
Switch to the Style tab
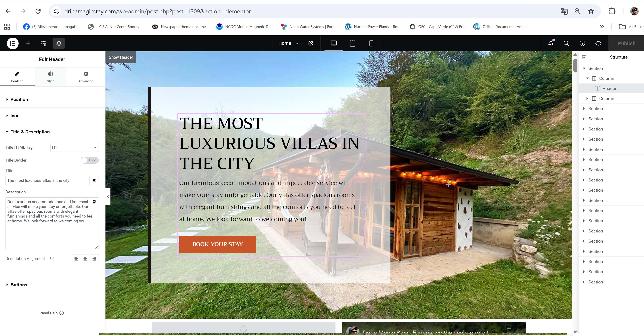pos(51,77)
